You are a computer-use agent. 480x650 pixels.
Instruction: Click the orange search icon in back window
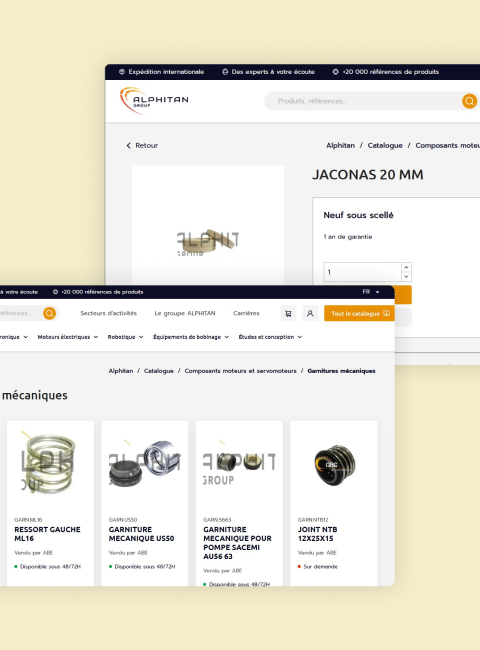point(469,101)
